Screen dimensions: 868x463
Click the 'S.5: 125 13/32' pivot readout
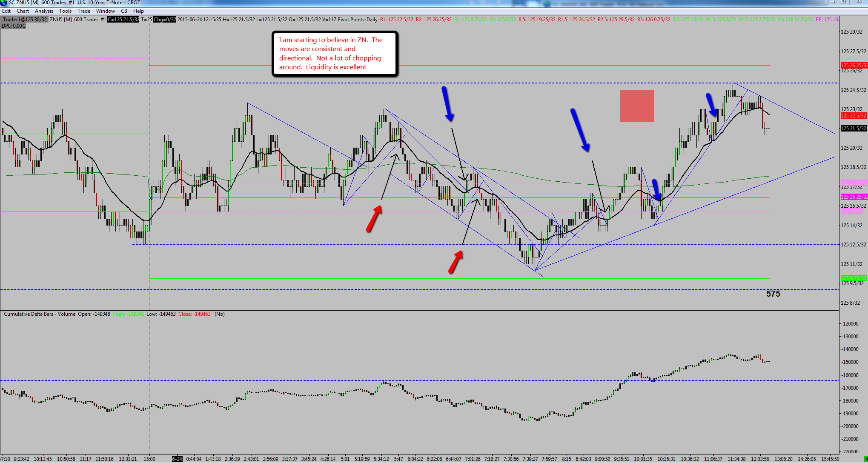(688, 20)
